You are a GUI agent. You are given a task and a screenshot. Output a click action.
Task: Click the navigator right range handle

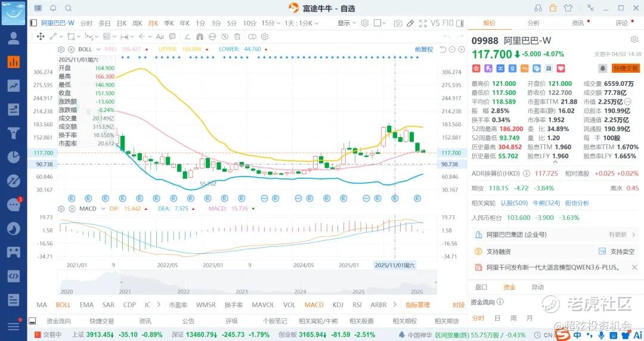click(435, 282)
